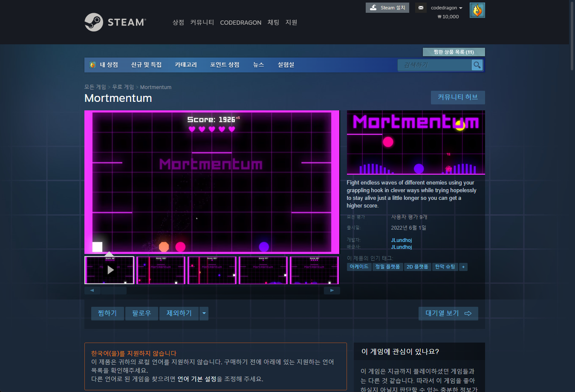Click the 팔로우 follow button

click(142, 313)
